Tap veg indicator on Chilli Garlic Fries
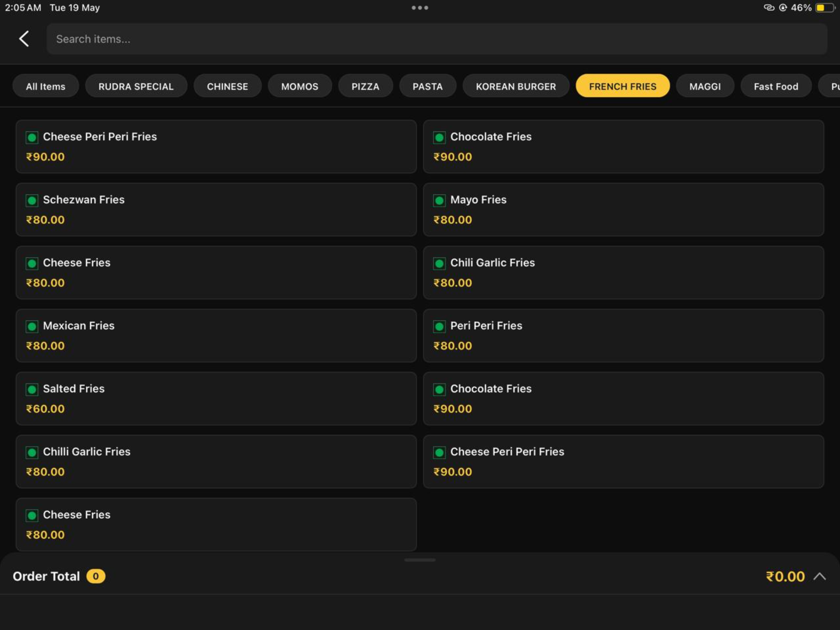Image resolution: width=840 pixels, height=630 pixels. click(x=32, y=453)
